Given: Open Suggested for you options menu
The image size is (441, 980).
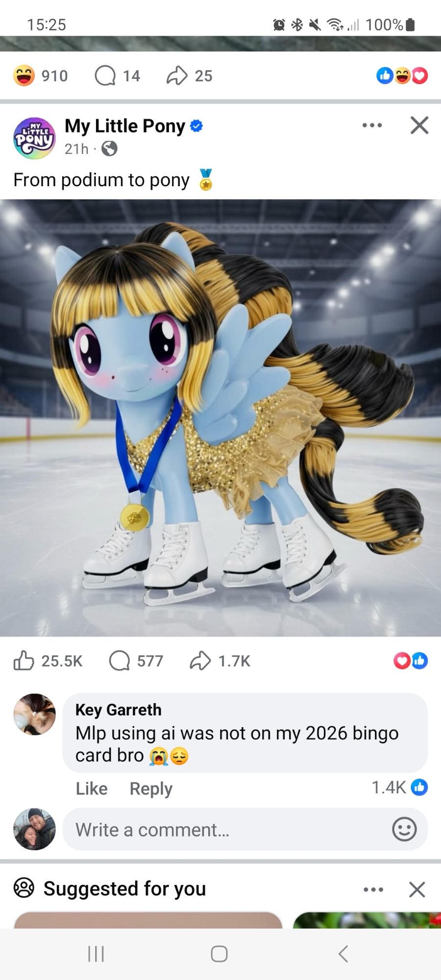Looking at the screenshot, I should point(373,889).
